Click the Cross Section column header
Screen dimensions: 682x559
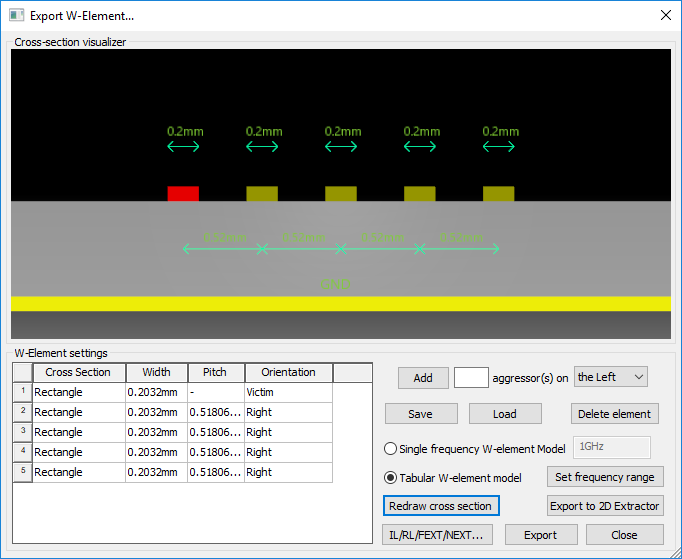(79, 372)
